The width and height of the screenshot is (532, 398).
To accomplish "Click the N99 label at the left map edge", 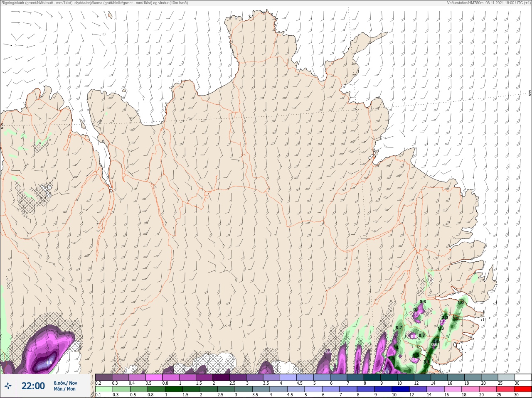I will click(x=2, y=125).
